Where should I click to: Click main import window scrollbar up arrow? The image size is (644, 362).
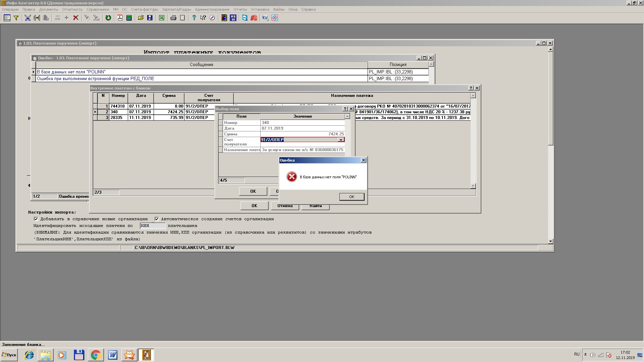tap(550, 50)
